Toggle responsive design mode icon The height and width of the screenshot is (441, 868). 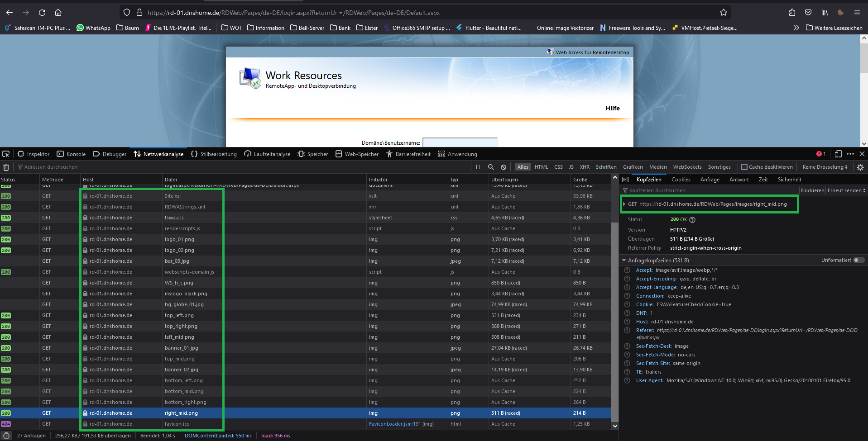838,154
